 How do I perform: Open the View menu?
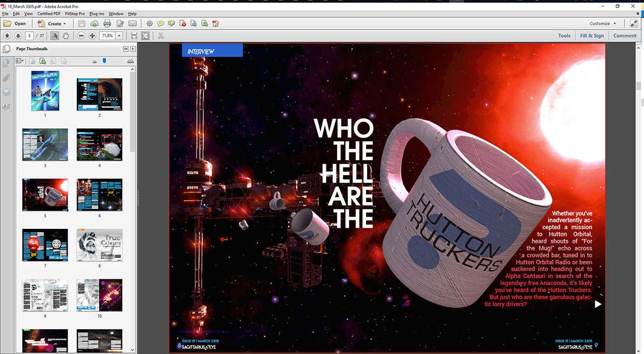pos(28,13)
